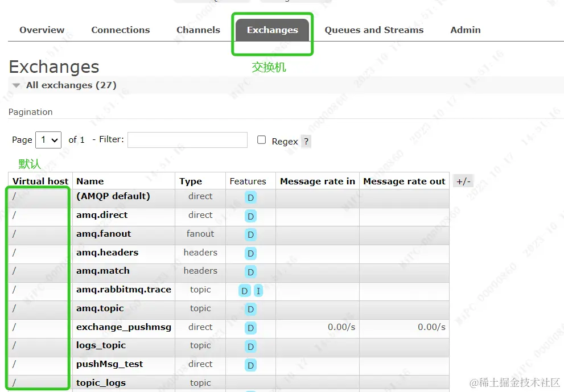Sort by Virtual host column

pos(40,181)
